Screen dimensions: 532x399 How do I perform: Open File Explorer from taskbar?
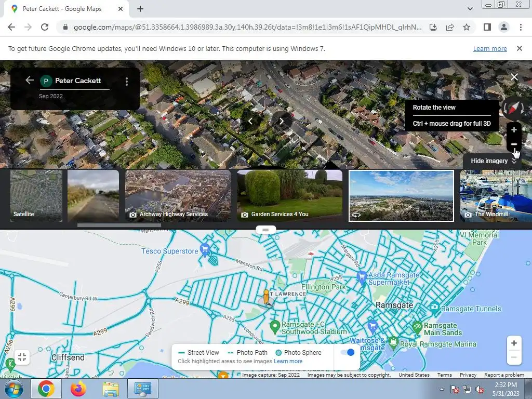pos(111,389)
